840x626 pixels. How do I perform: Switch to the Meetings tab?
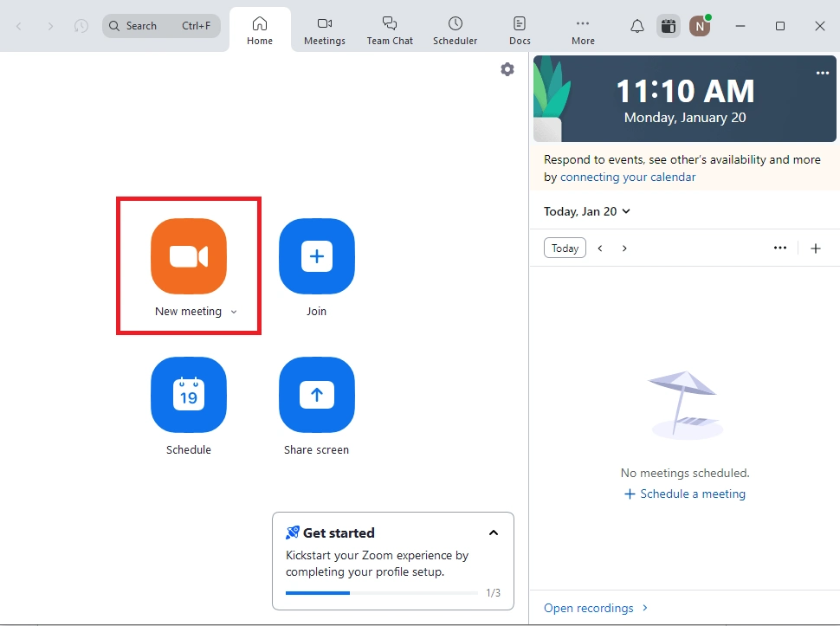tap(325, 29)
